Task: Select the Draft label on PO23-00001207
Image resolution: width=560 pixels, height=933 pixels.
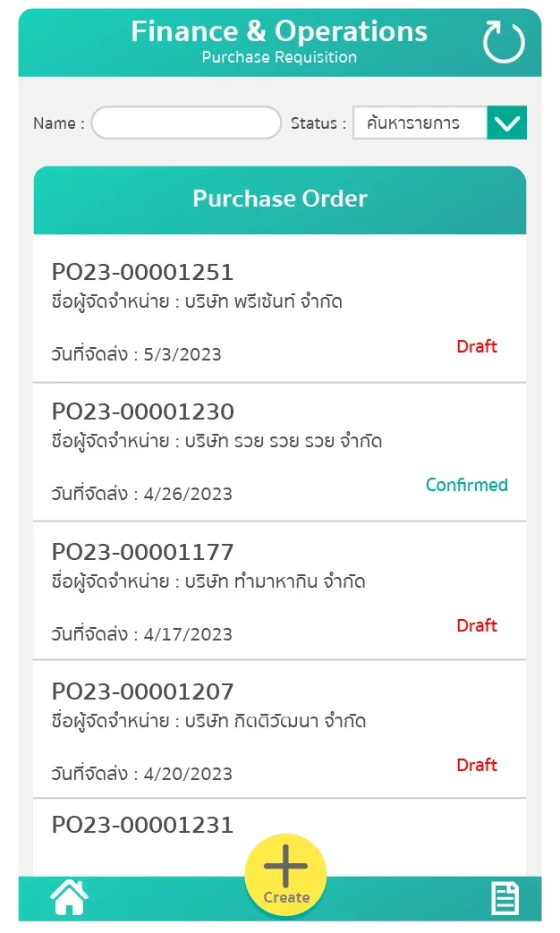Action: pos(477,765)
